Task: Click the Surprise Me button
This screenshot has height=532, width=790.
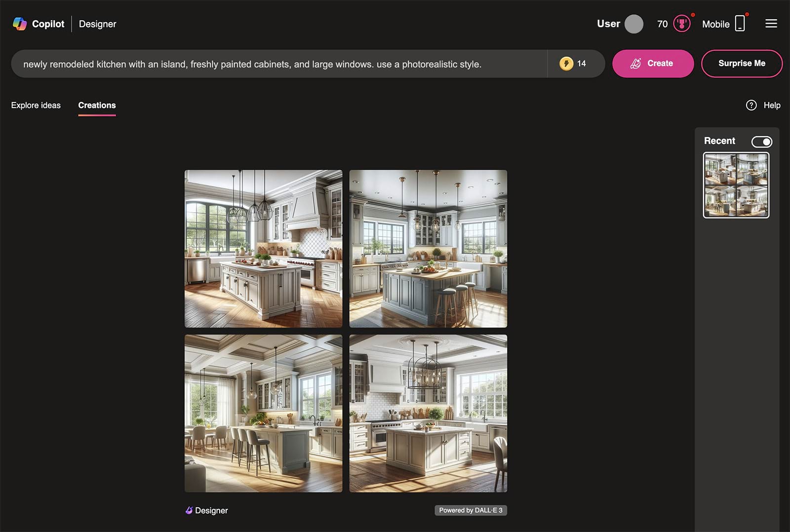Action: pyautogui.click(x=742, y=64)
